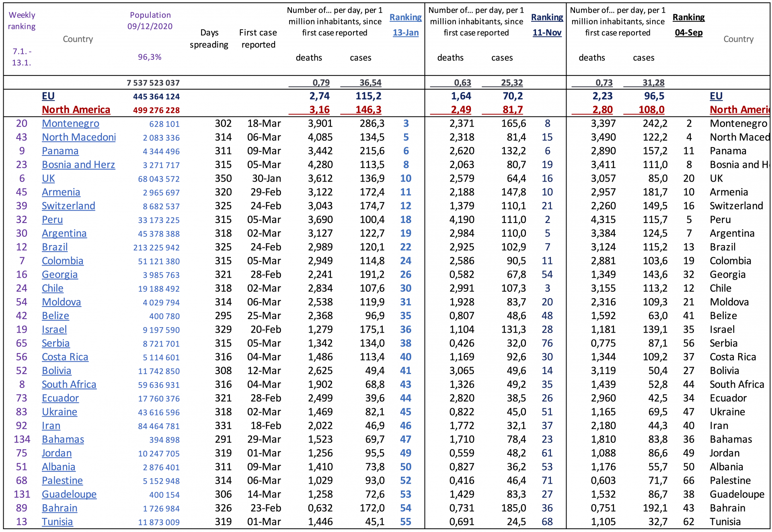Open the Costa Rica hyperlink
The height and width of the screenshot is (532, 772).
pyautogui.click(x=65, y=357)
